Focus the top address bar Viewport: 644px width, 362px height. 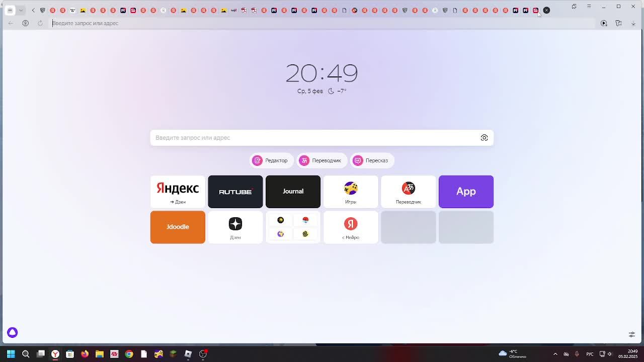322,23
